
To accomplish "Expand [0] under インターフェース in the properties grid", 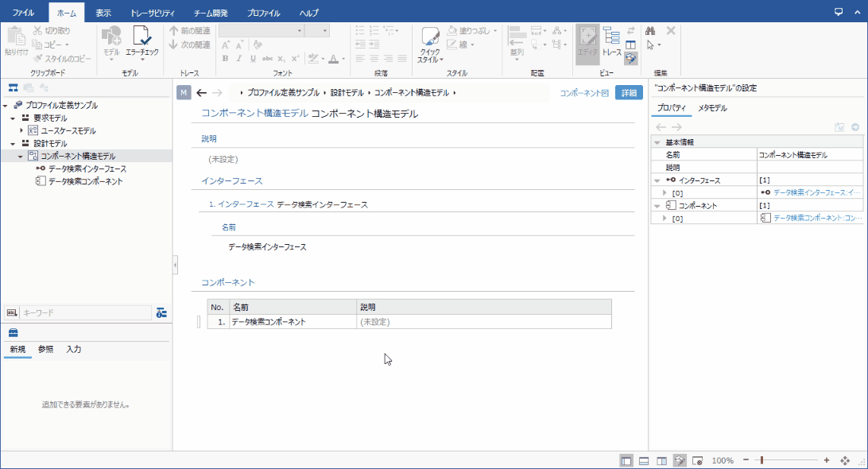I will click(x=666, y=192).
